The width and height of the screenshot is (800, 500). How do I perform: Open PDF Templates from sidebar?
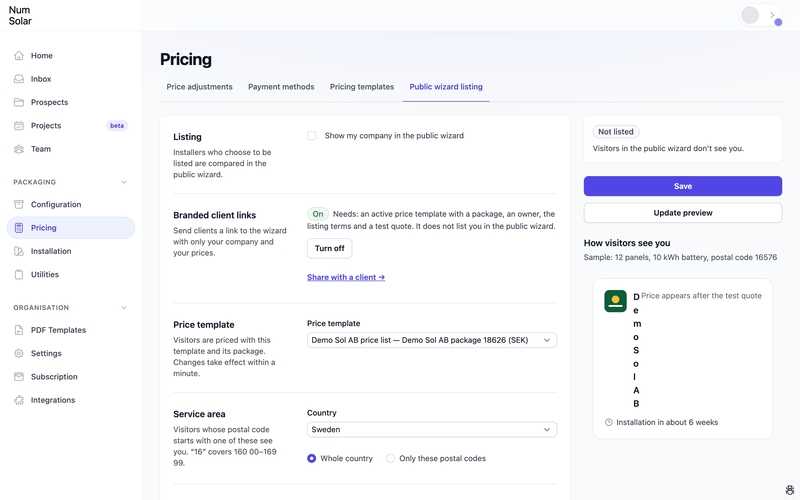tap(71, 330)
